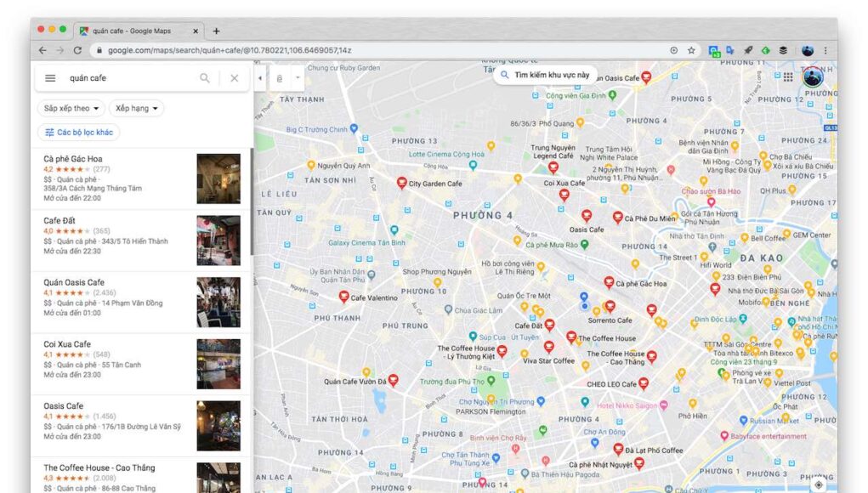Click results list scrollbar
Screen dimensions: 868x493
(252, 202)
